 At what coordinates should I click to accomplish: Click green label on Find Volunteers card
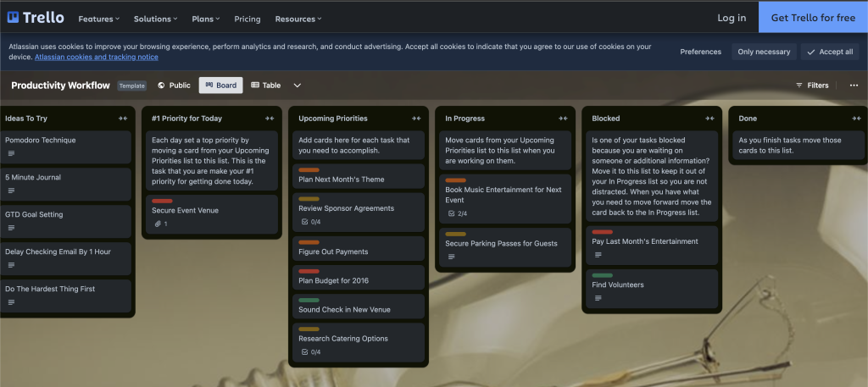pos(603,274)
